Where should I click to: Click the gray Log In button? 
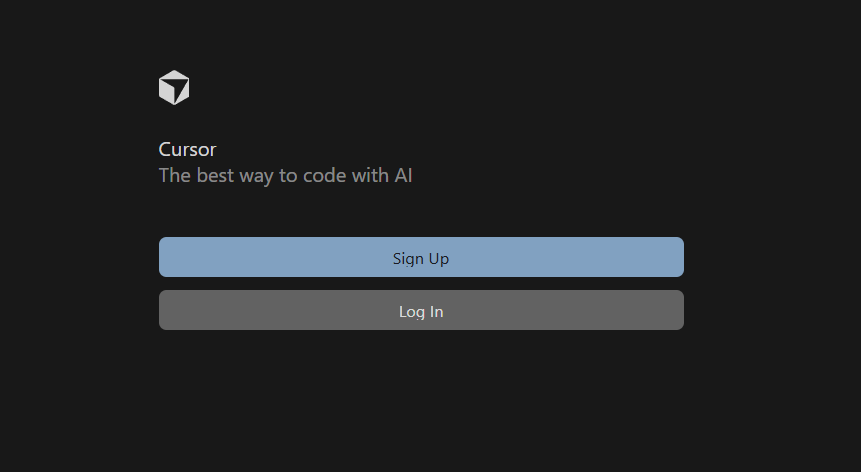coord(421,310)
